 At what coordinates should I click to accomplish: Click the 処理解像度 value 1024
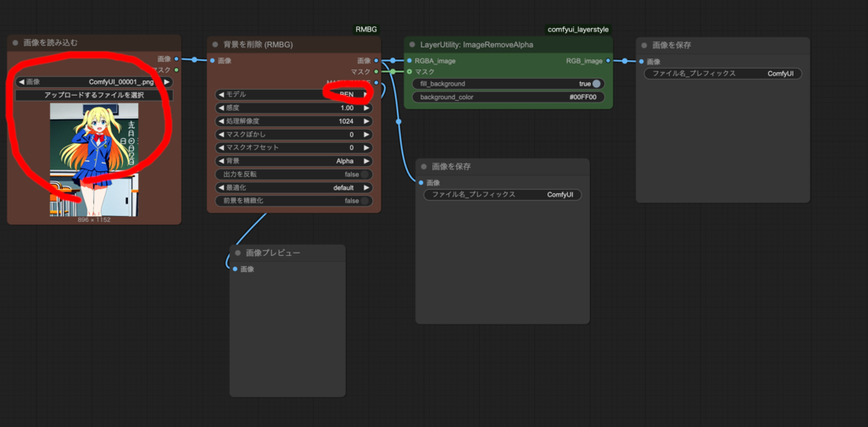coord(347,121)
